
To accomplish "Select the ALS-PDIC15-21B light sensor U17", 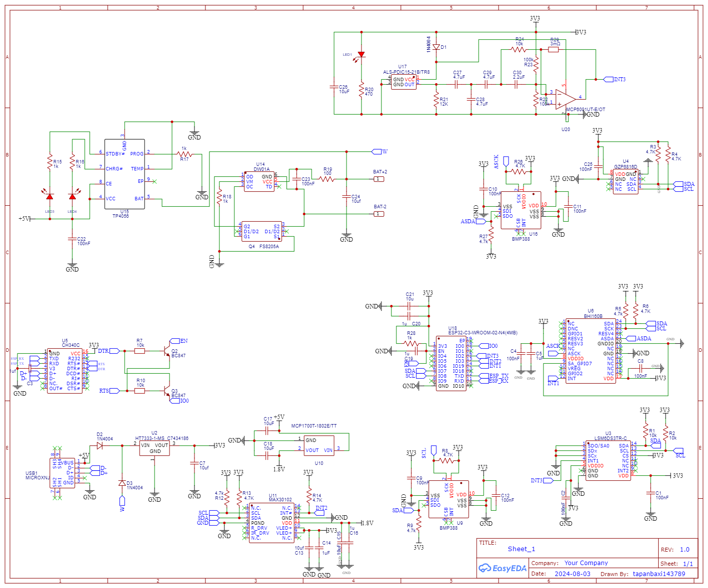I will tap(404, 82).
